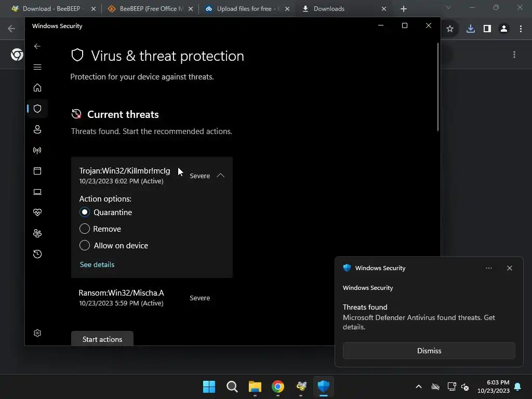Dismiss the Threats found notification

tap(429, 351)
